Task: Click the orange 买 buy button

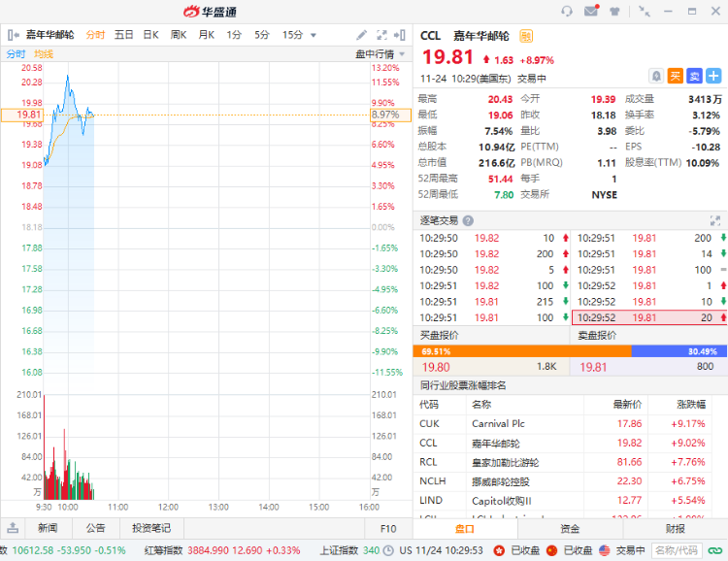Action: click(676, 76)
